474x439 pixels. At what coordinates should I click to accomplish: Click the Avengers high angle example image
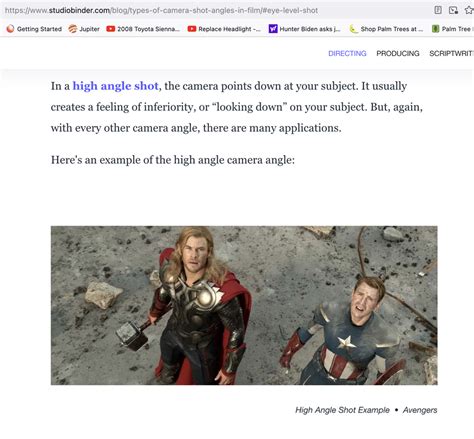pos(244,305)
